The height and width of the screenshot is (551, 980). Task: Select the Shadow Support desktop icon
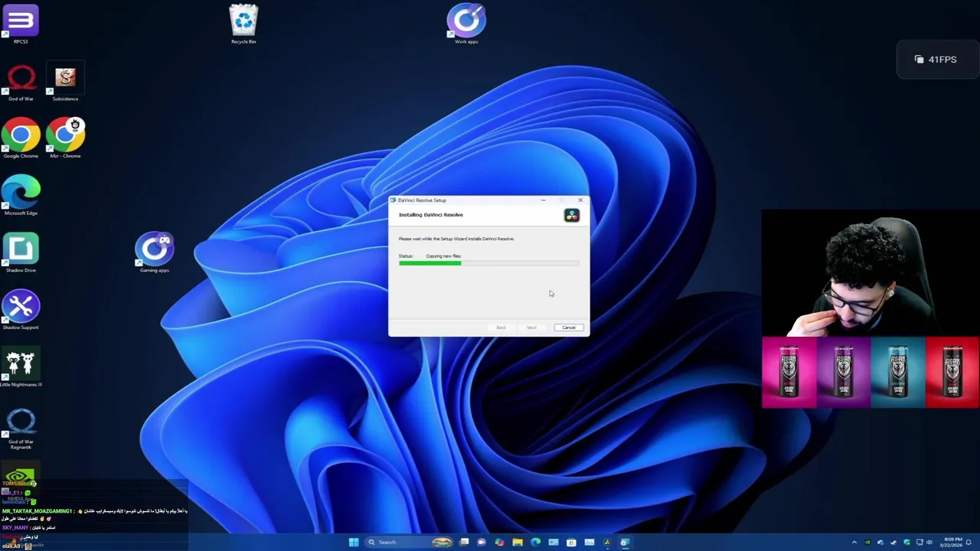[21, 310]
